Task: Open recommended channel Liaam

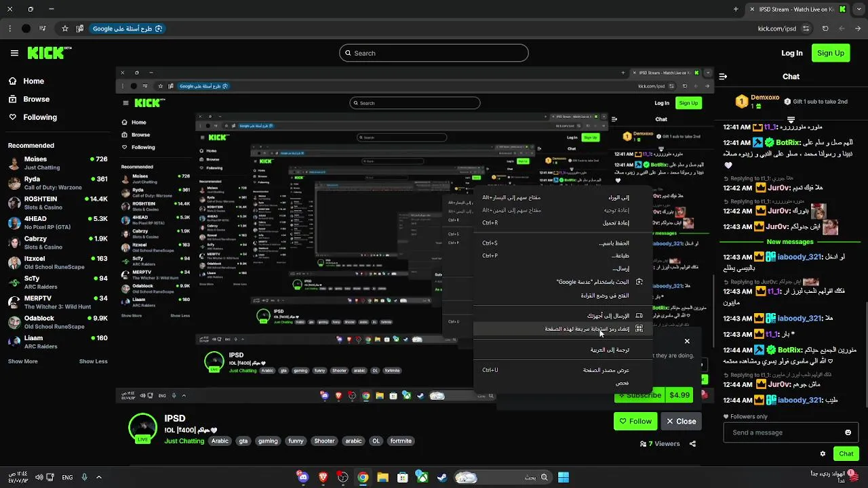Action: point(58,342)
